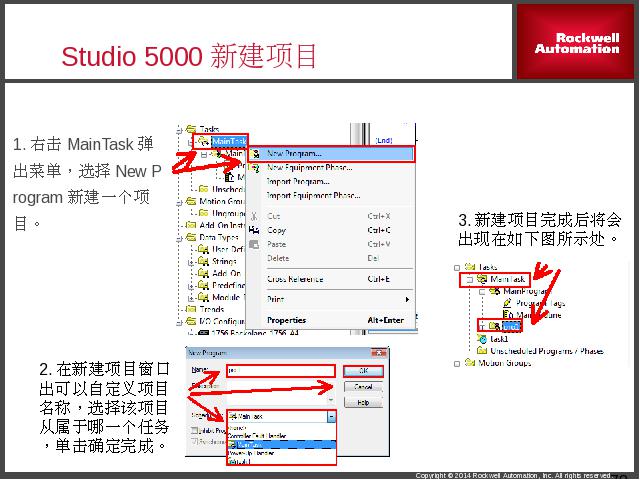The width and height of the screenshot is (640, 480).
Task: Expand the Strings node
Action: (x=191, y=263)
